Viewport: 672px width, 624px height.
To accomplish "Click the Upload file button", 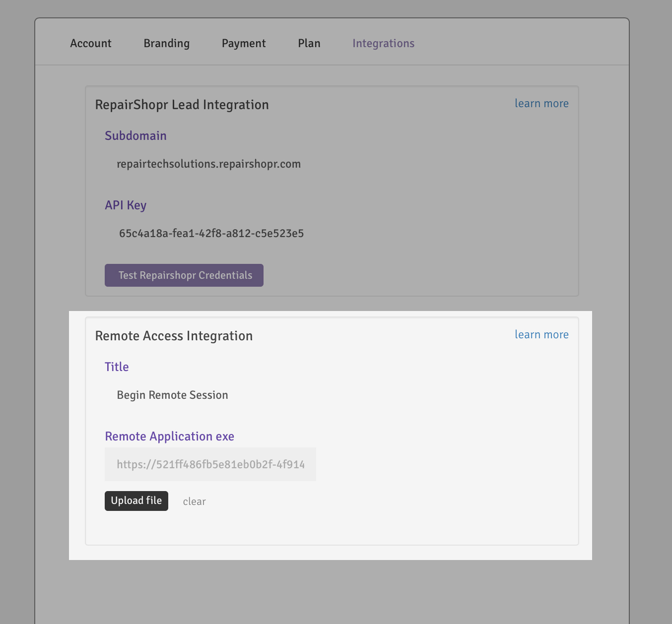I will pyautogui.click(x=136, y=501).
